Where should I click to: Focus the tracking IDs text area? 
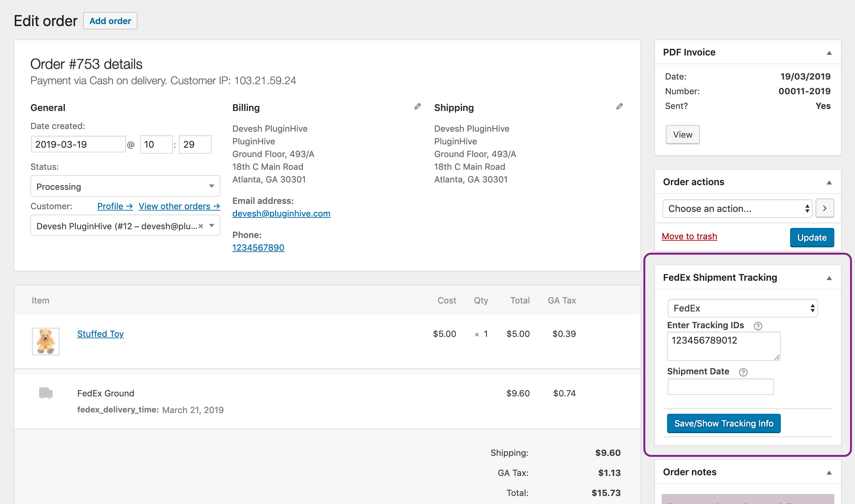[724, 346]
